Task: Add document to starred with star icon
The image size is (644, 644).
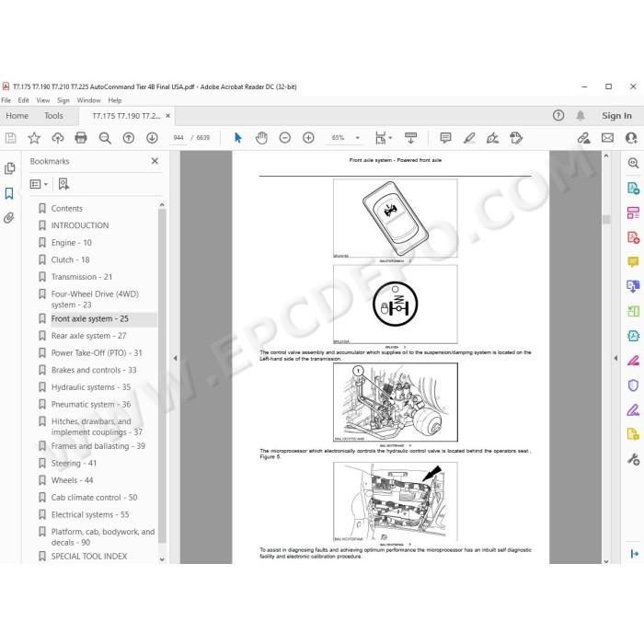Action: (34, 138)
